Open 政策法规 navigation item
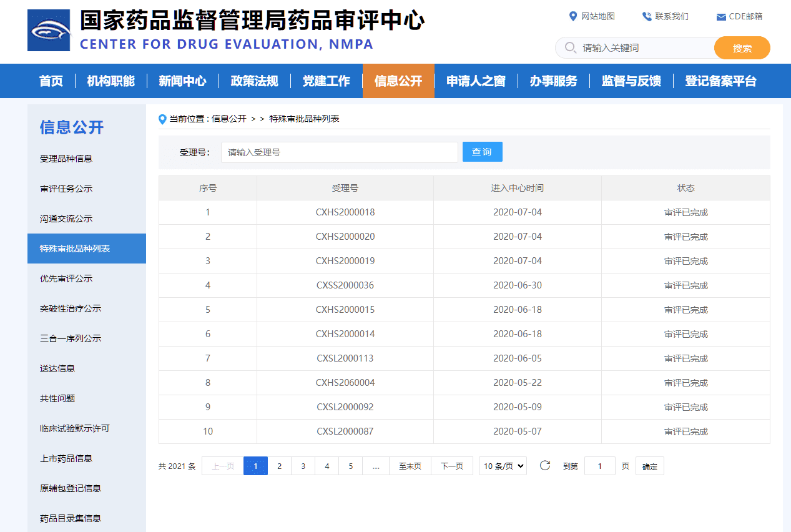 [254, 81]
